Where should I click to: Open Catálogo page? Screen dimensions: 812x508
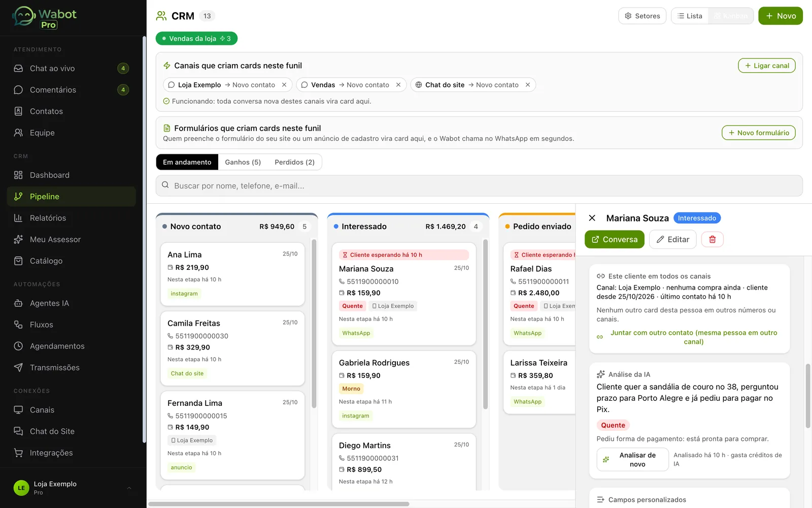click(71, 261)
